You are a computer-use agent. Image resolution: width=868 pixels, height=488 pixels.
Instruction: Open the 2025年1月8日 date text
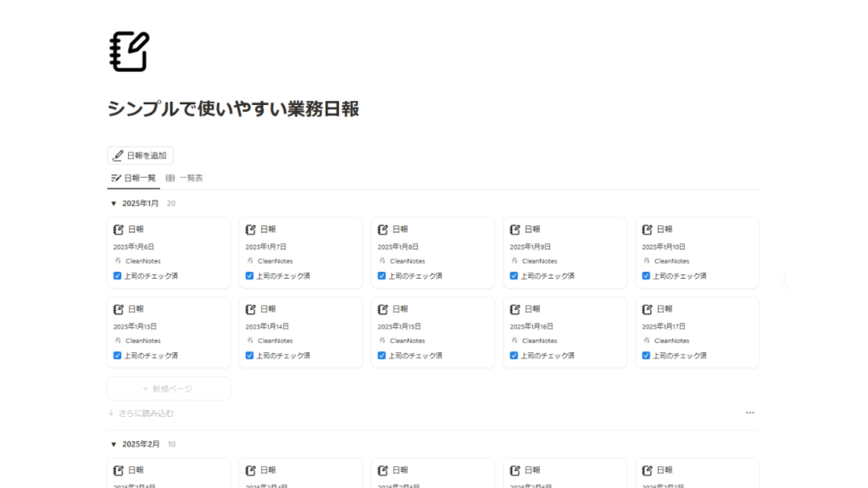pos(398,247)
